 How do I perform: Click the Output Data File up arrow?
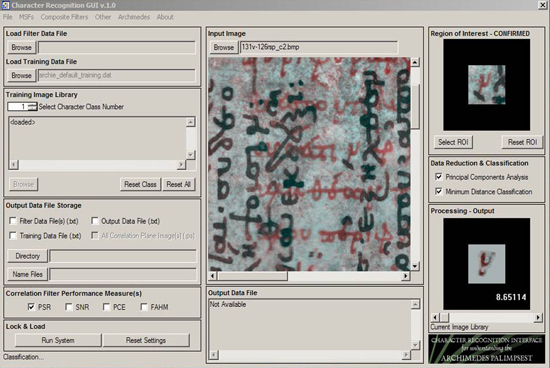click(x=415, y=304)
